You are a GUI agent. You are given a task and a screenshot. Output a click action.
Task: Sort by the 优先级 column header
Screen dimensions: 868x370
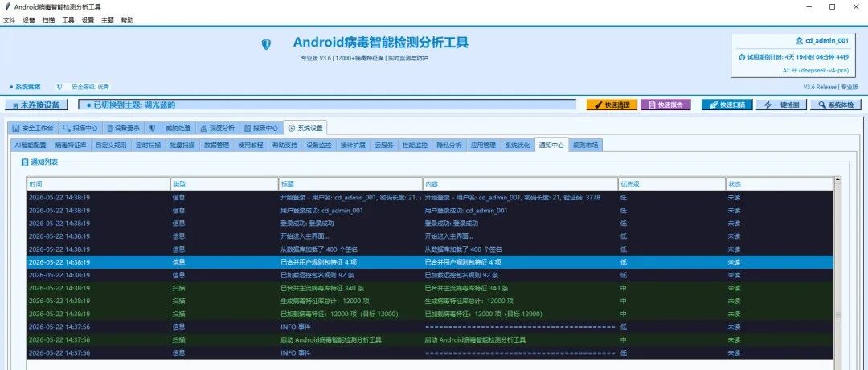672,184
